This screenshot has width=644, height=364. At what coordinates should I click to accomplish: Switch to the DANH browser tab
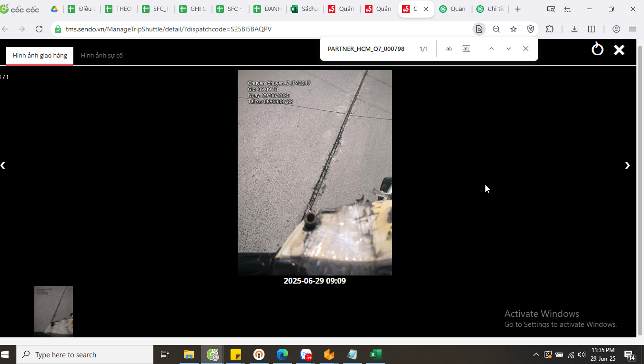pyautogui.click(x=267, y=9)
